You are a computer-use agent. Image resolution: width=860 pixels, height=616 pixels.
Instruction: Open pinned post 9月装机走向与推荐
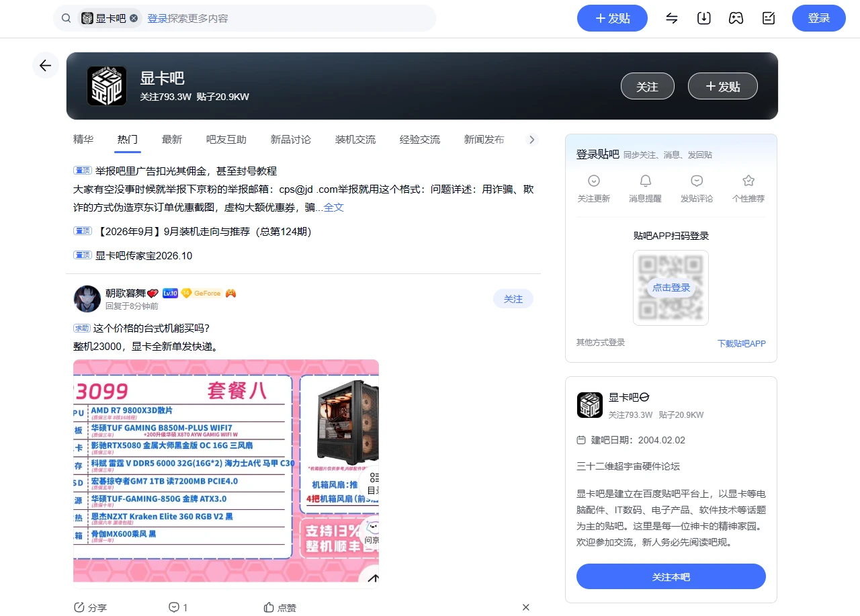tap(204, 232)
